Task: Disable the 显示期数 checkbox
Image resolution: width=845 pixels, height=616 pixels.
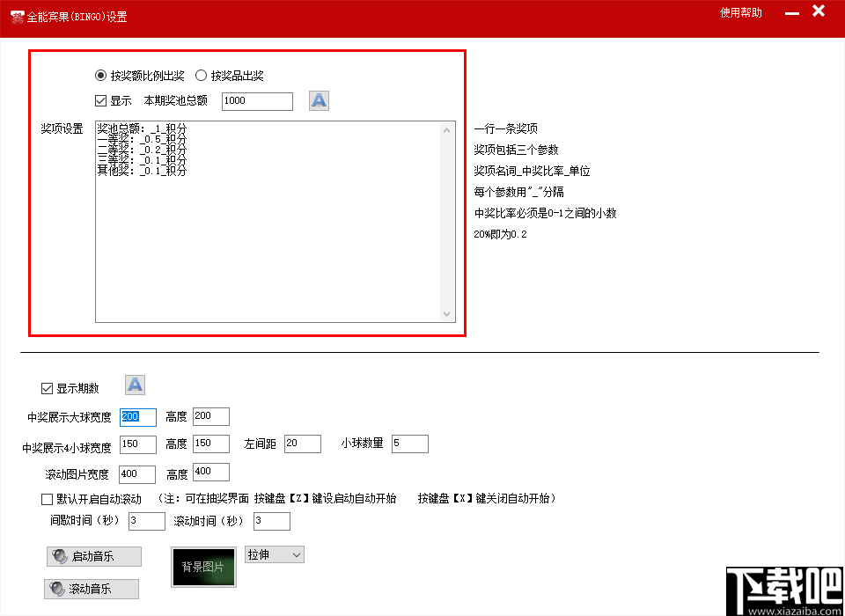Action: (x=46, y=388)
